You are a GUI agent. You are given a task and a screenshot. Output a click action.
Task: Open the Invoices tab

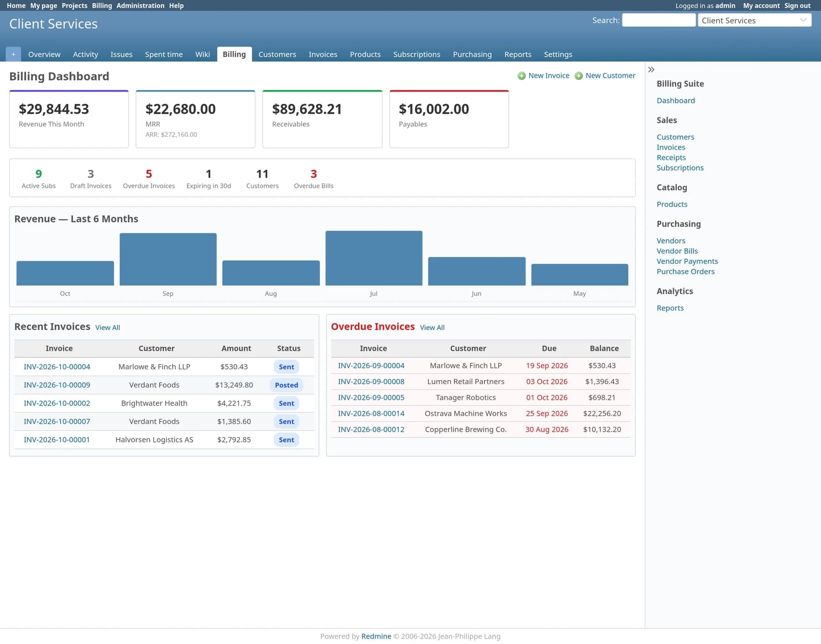pyautogui.click(x=323, y=54)
